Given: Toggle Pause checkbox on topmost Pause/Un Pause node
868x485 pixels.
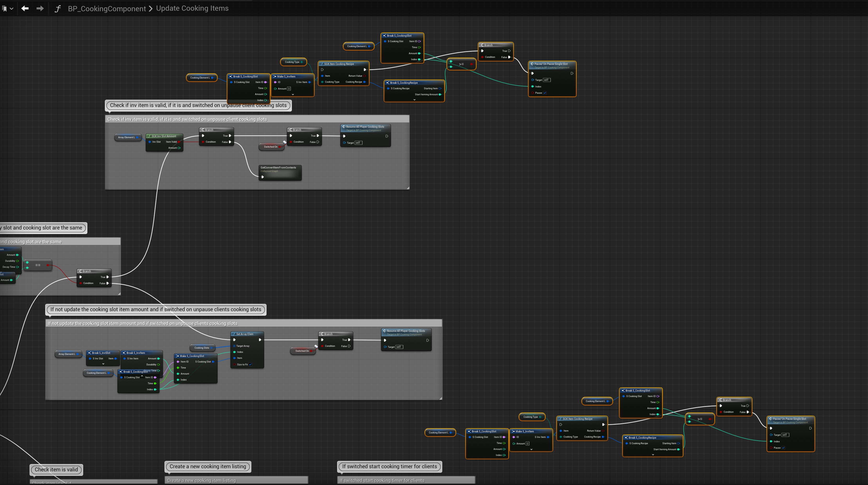Looking at the screenshot, I should point(545,93).
